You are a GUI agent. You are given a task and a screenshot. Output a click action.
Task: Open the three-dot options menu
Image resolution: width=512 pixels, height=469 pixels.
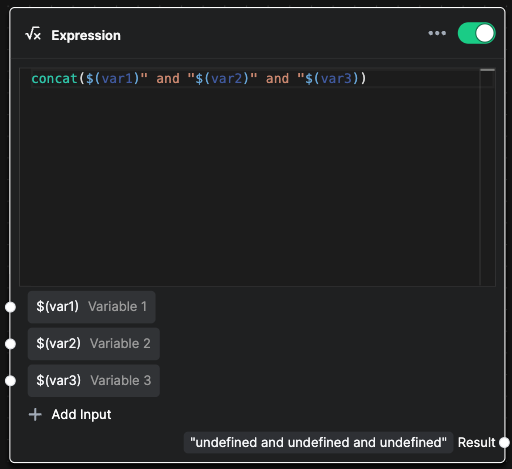(437, 33)
